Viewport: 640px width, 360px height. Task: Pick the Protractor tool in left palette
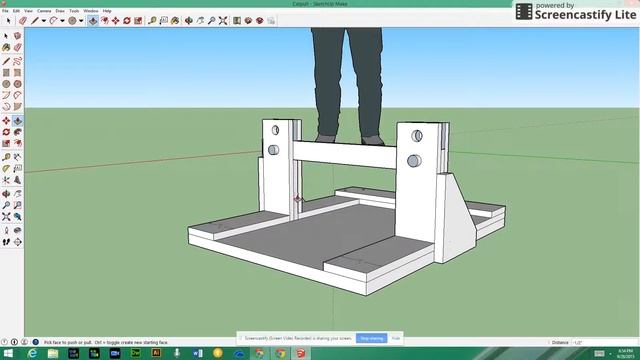6,169
